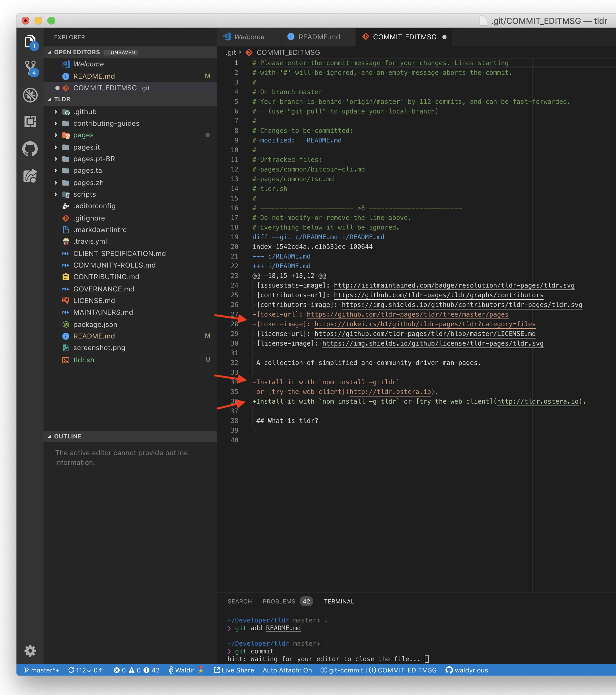The image size is (616, 695).
Task: Open the GitHub view in the Activity Bar
Action: [30, 149]
